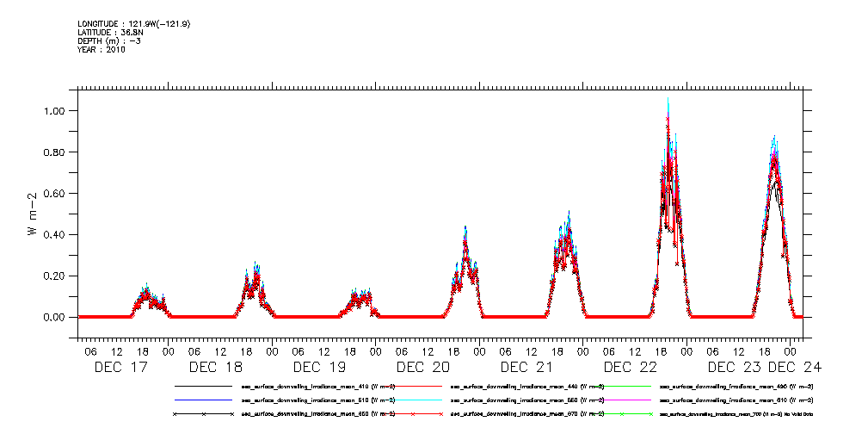The image size is (868, 434).
Task: Click the YEAR : 2010 header text
Action: tap(102, 50)
